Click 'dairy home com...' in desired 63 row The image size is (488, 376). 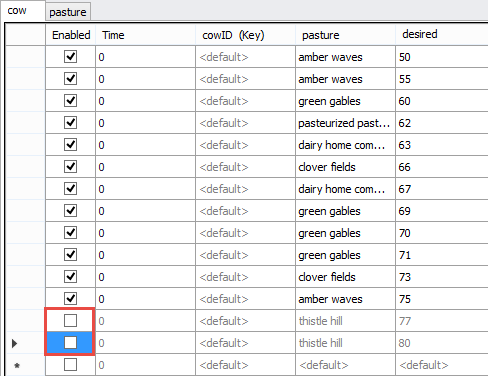tap(345, 145)
